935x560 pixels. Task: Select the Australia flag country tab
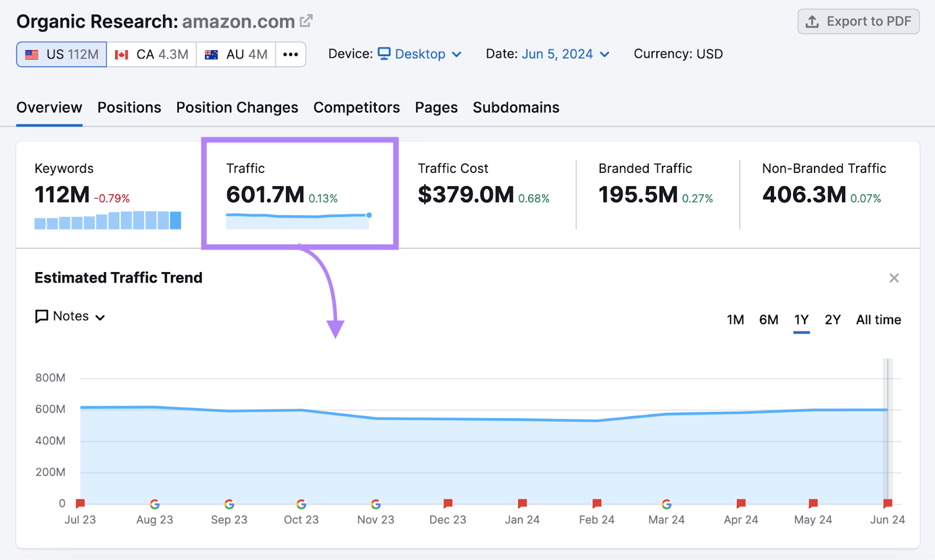[x=212, y=54]
